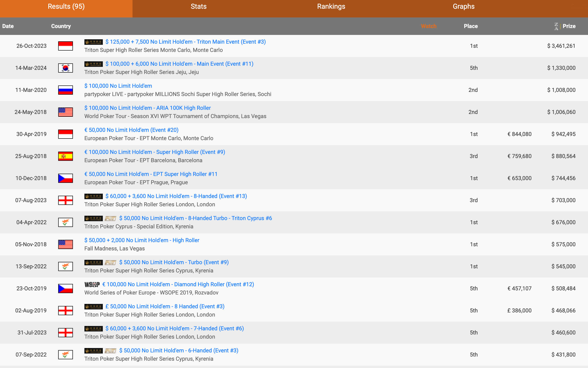Click the Prize sort Z-A icon
Viewport: 588px width, 368px height.
pyautogui.click(x=556, y=26)
